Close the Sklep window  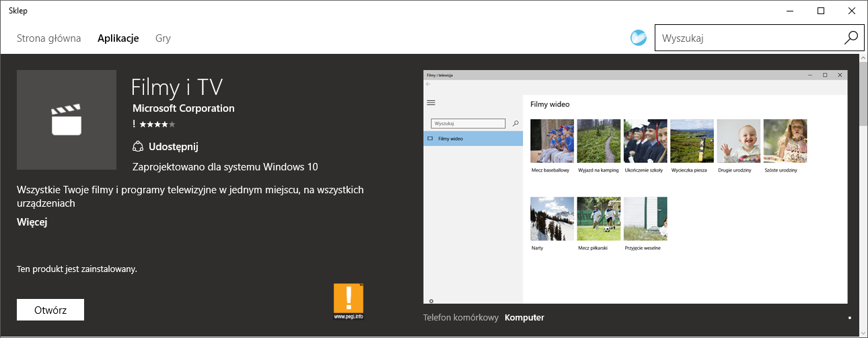(852, 11)
